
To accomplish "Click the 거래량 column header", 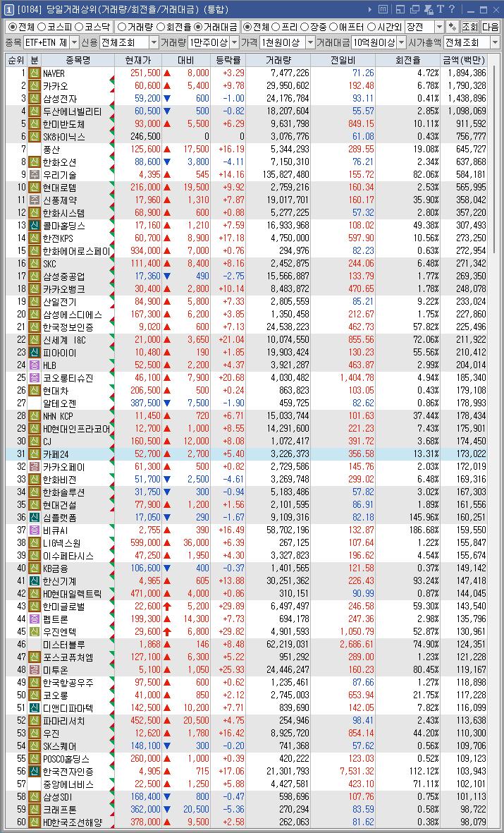I will click(279, 61).
